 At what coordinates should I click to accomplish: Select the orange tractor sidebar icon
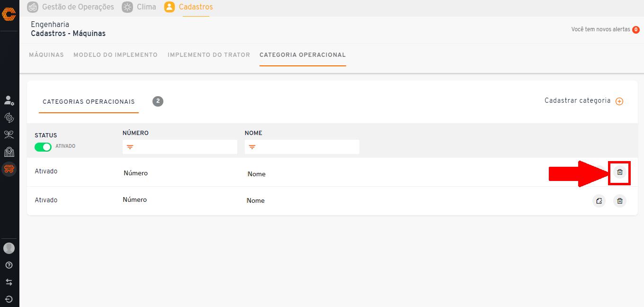pos(9,169)
